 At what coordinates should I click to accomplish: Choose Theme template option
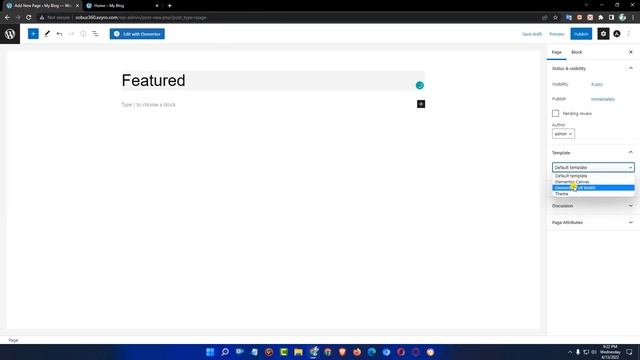coord(593,193)
